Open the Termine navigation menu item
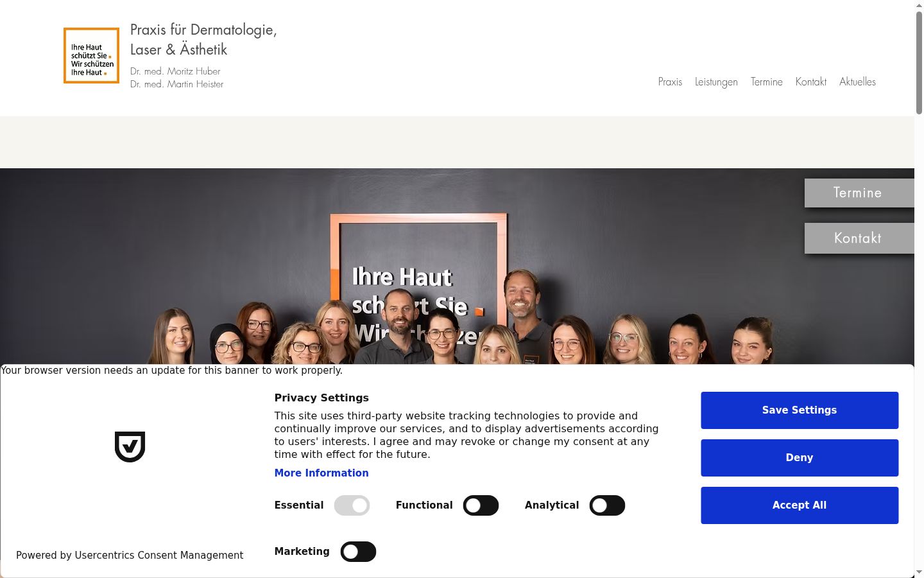The width and height of the screenshot is (924, 578). [x=767, y=82]
